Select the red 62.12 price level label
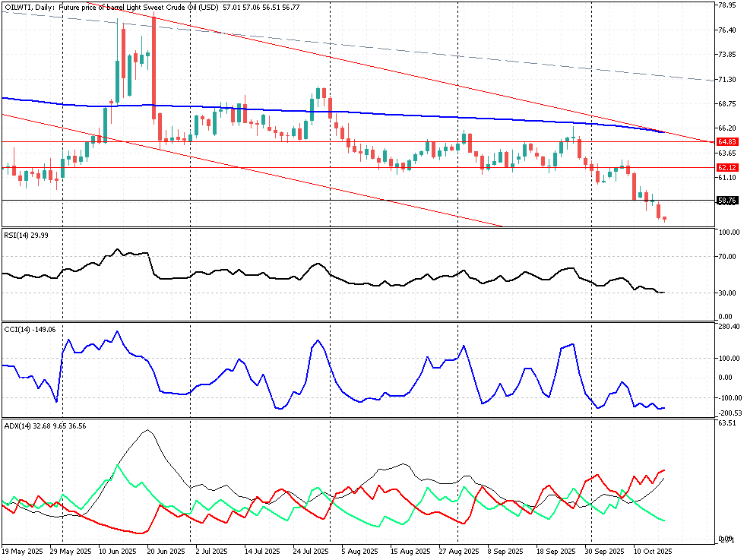Screen dimensions: 747x560 coord(727,167)
